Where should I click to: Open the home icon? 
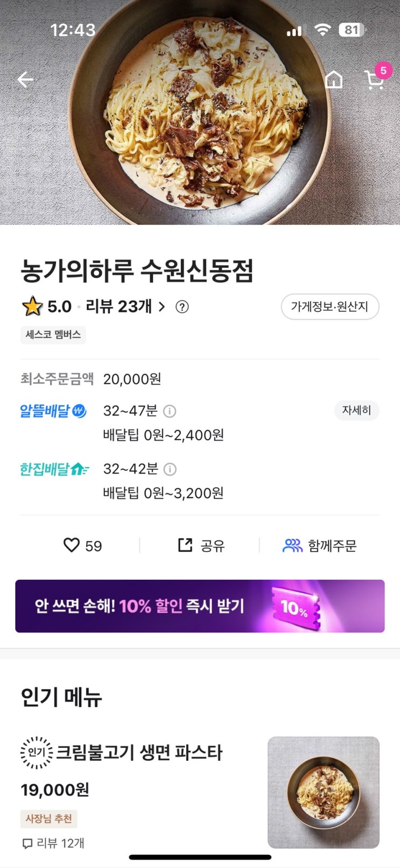coord(334,80)
